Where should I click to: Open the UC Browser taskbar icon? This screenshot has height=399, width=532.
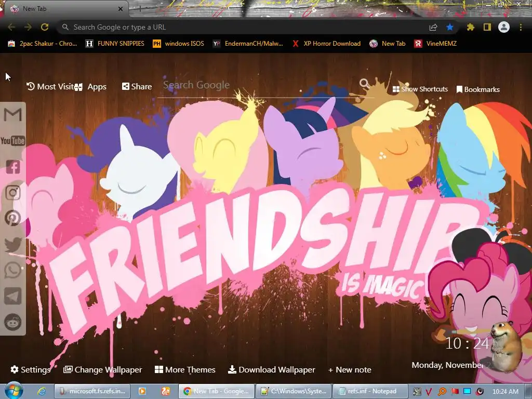point(166,391)
